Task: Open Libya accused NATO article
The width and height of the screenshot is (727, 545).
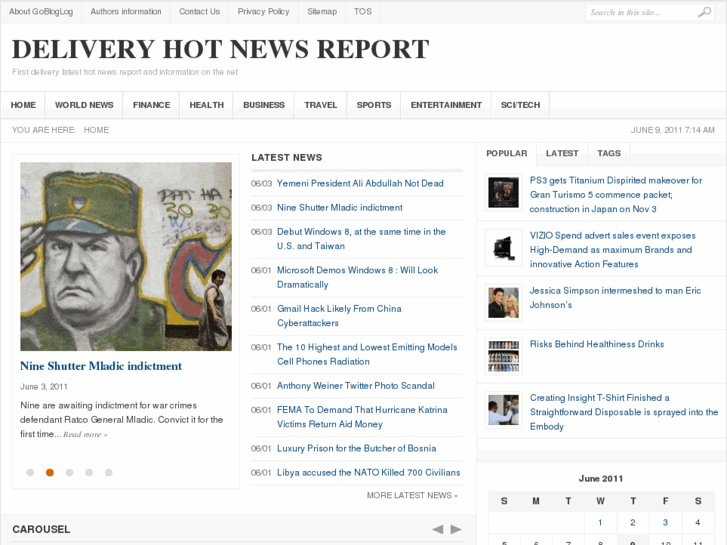Action: coord(369,472)
